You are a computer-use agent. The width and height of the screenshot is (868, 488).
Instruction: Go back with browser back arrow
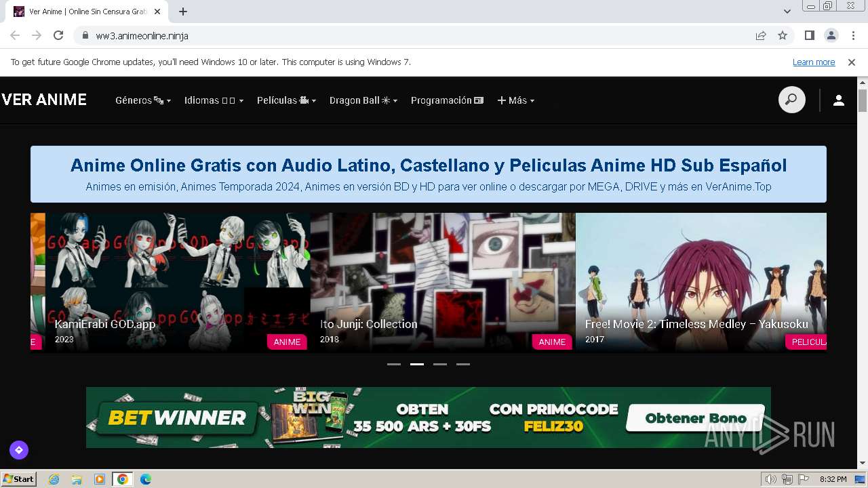[x=15, y=35]
